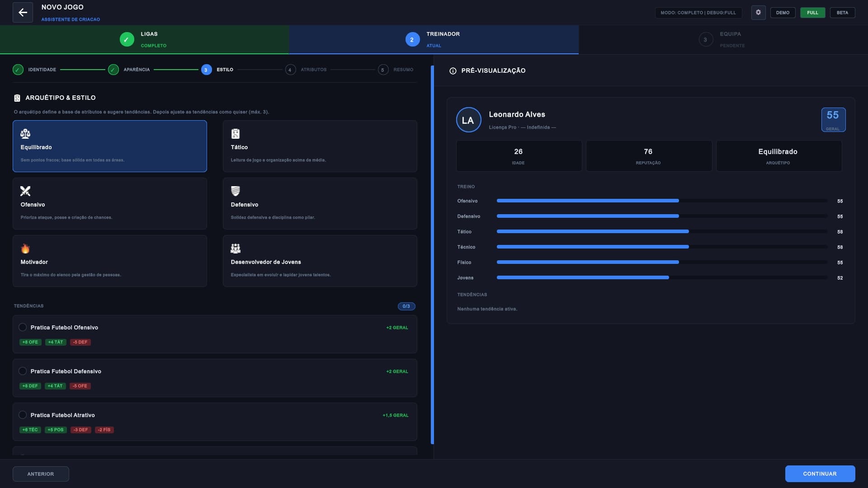Viewport: 868px width, 488px height.
Task: Click the +5 POS tag
Action: click(x=56, y=430)
